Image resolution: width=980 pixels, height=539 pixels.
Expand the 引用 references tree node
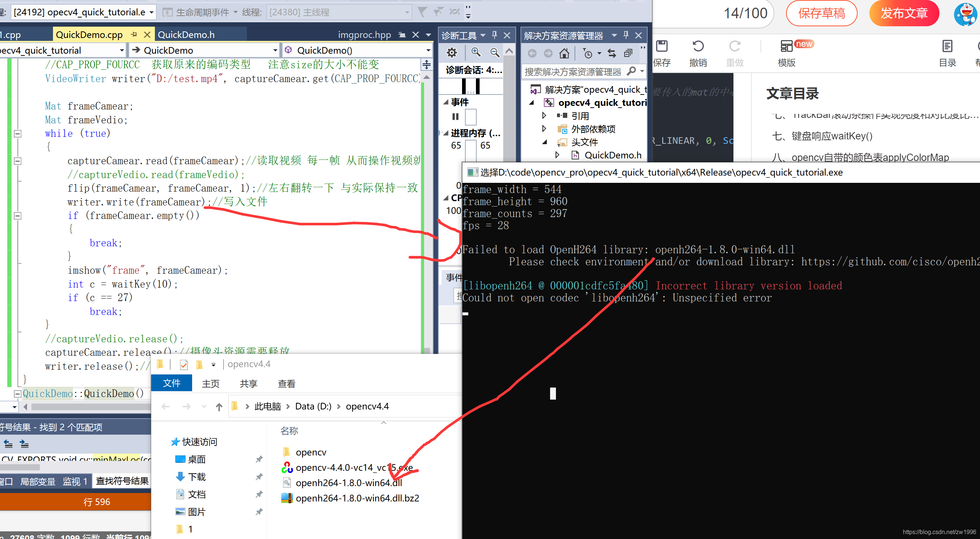coord(544,116)
